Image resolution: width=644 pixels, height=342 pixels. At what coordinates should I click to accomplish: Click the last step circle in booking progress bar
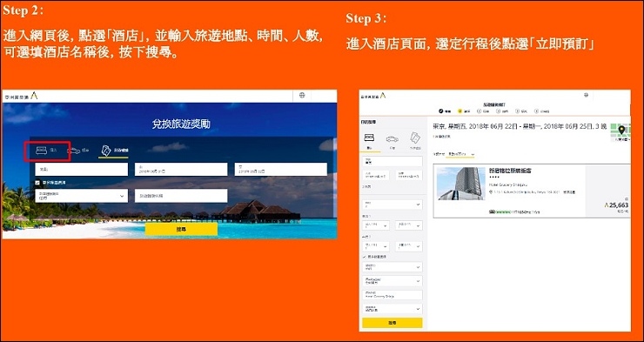click(x=537, y=111)
